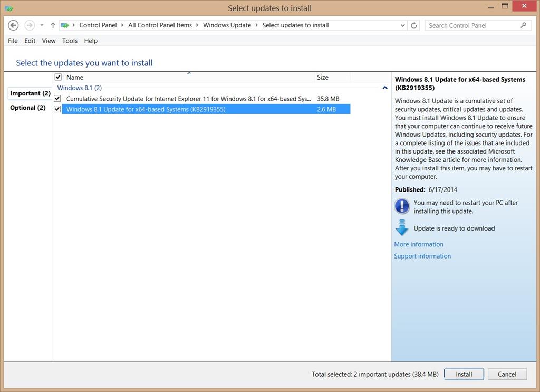Click the blue download arrow icon

(x=402, y=228)
